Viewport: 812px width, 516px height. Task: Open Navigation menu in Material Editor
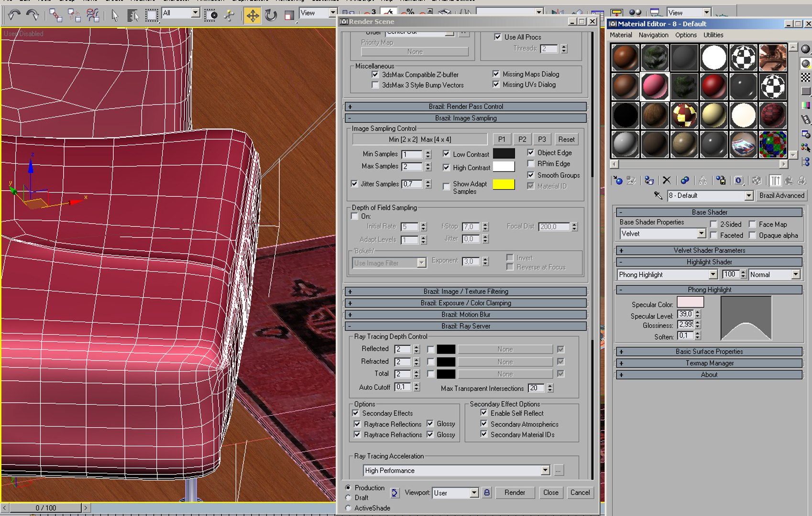point(653,35)
